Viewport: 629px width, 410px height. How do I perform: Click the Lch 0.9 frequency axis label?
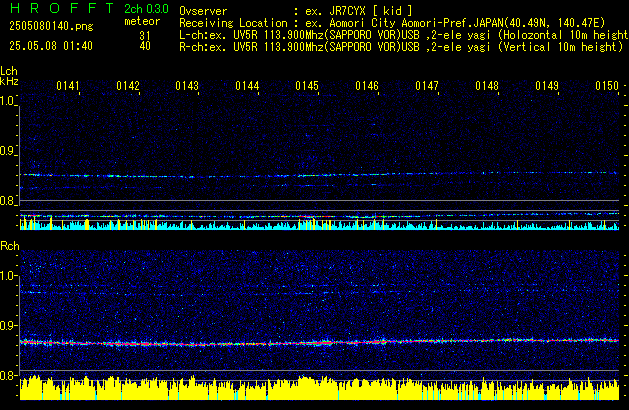click(x=8, y=151)
